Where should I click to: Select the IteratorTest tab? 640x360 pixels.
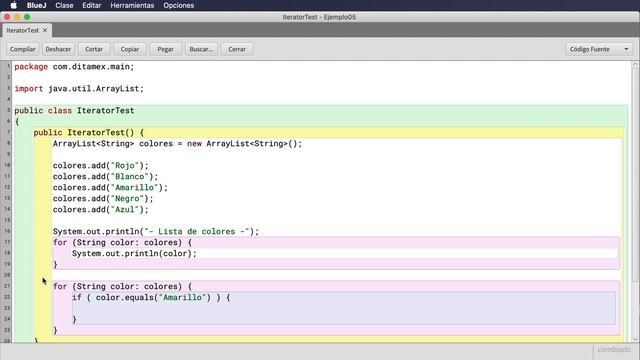(22, 31)
